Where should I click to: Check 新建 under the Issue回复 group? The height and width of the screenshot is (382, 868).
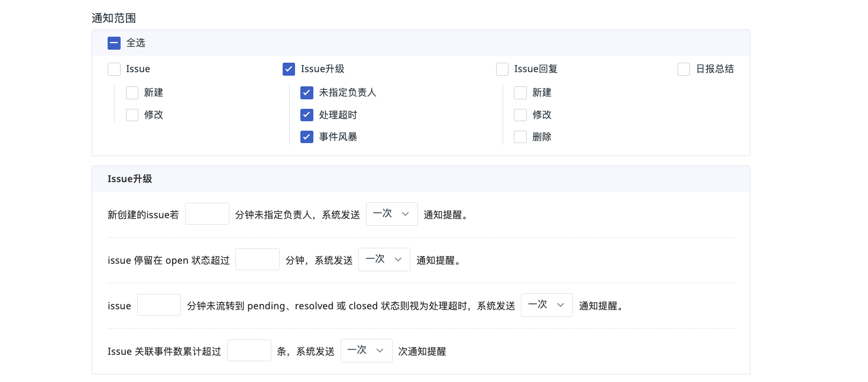click(x=520, y=93)
